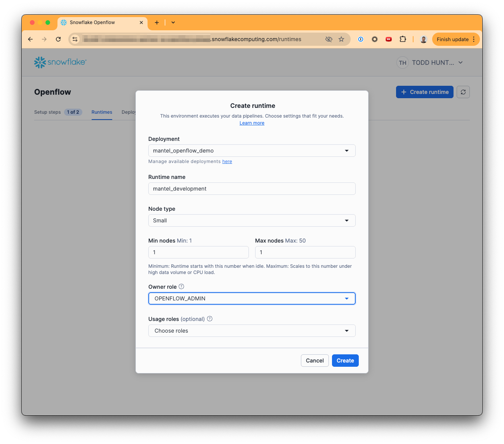
Task: Click the Finish update button
Action: point(452,39)
